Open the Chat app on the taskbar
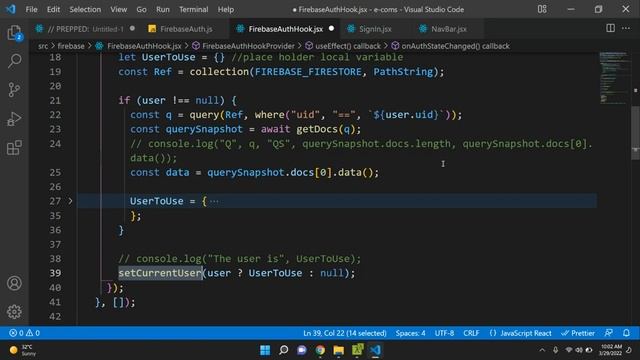640x360 pixels. pyautogui.click(x=302, y=350)
